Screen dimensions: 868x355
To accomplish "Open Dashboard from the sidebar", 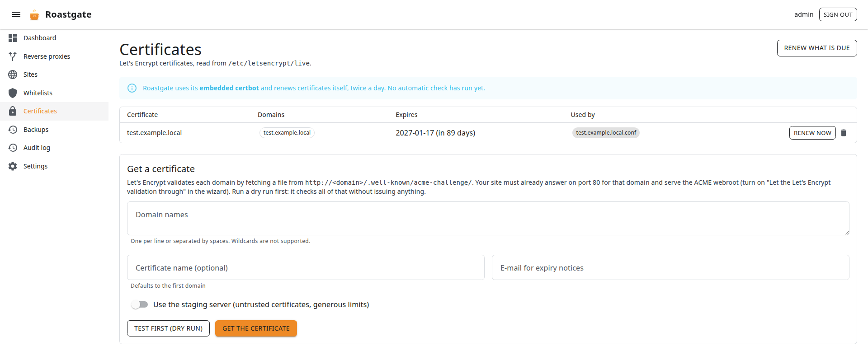I will pos(54,38).
